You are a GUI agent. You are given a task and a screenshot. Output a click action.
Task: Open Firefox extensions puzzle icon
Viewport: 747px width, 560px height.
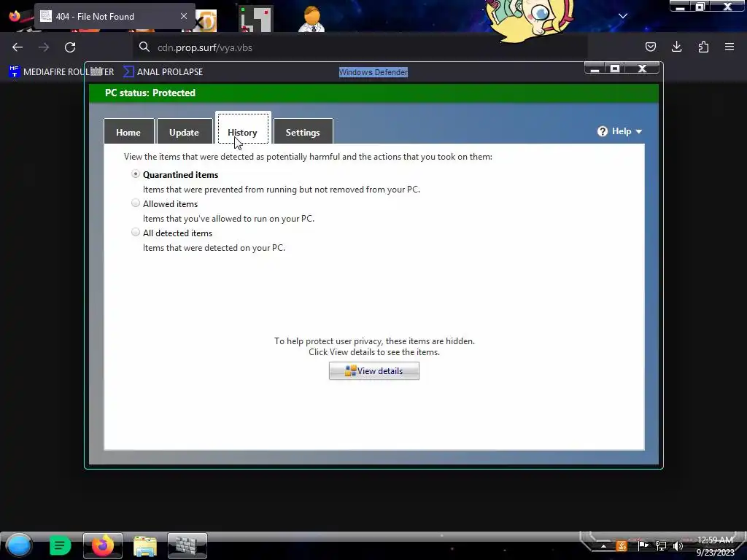pyautogui.click(x=703, y=47)
